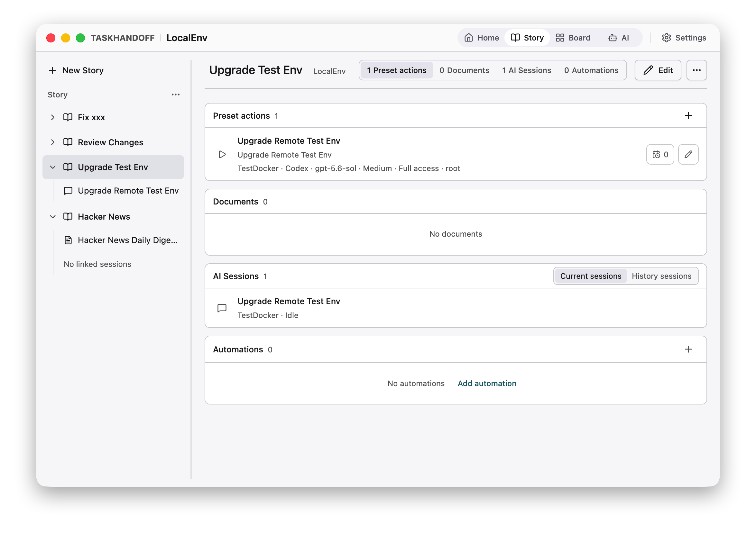
Task: Click the LocalEnv workspace name in title bar
Action: click(x=187, y=38)
